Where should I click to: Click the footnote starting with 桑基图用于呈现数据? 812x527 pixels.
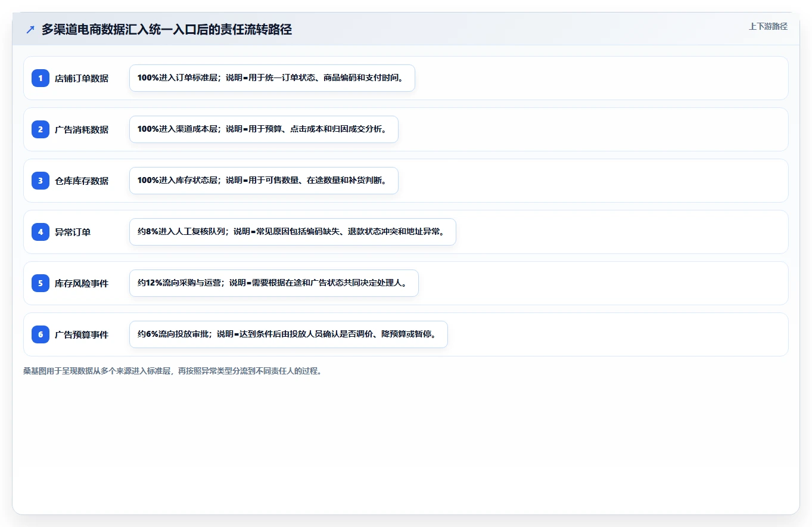click(173, 371)
